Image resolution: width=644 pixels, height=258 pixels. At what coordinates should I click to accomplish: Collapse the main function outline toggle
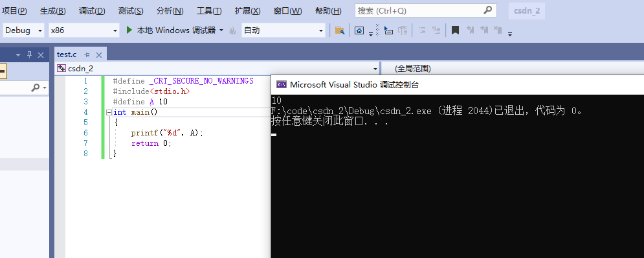[x=109, y=112]
